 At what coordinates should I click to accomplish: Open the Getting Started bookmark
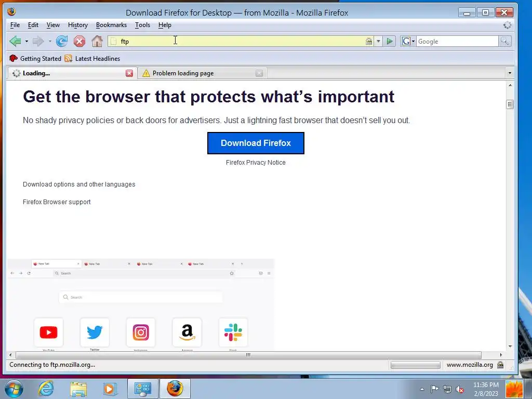tap(35, 59)
